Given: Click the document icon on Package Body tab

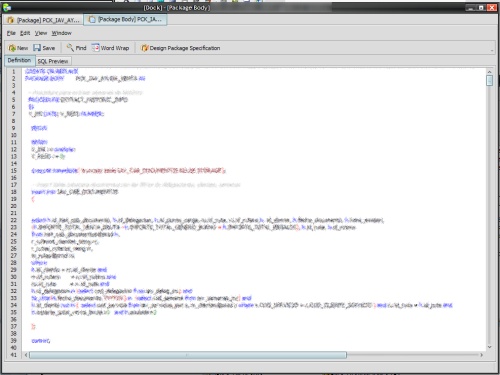Looking at the screenshot, I should click(x=92, y=20).
